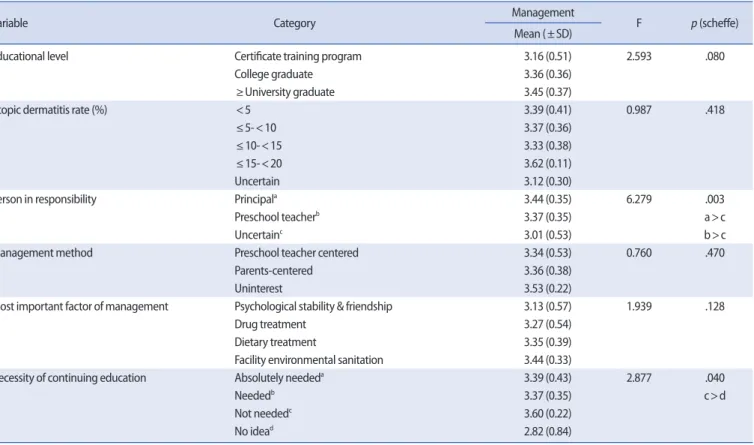Select 'Certificate training program' category cell
754x445 pixels.
point(298,56)
